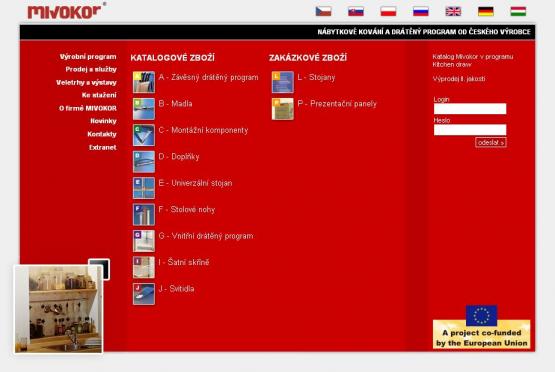Viewport: 555px width, 372px height.
Task: Open the Ke stažení menu entry
Action: pos(99,95)
